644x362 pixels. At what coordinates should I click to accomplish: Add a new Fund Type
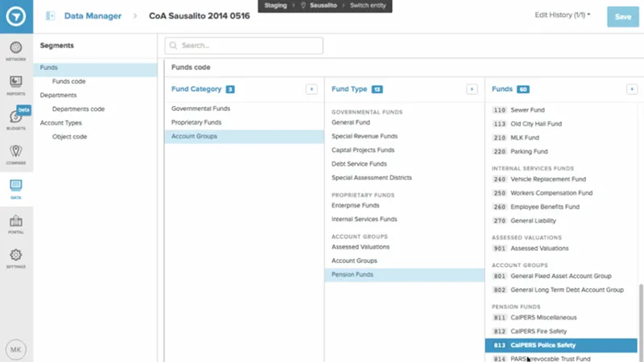(472, 89)
